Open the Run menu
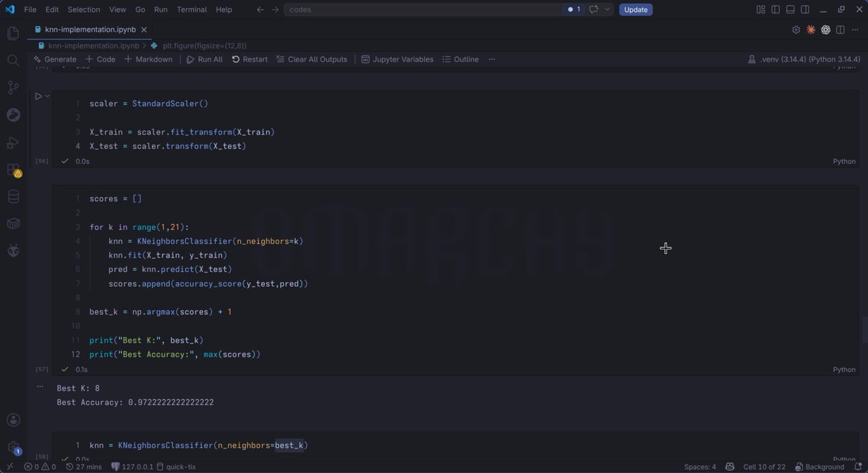Screen dimensions: 868x473 (x=161, y=9)
